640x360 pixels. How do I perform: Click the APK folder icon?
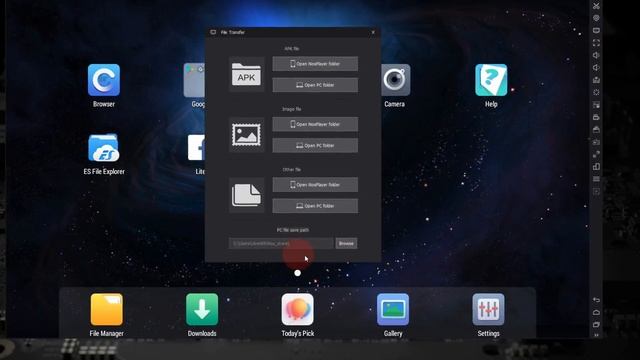247,74
